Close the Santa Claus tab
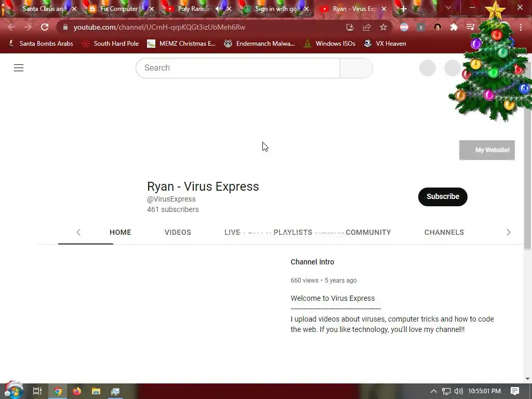 pyautogui.click(x=74, y=9)
